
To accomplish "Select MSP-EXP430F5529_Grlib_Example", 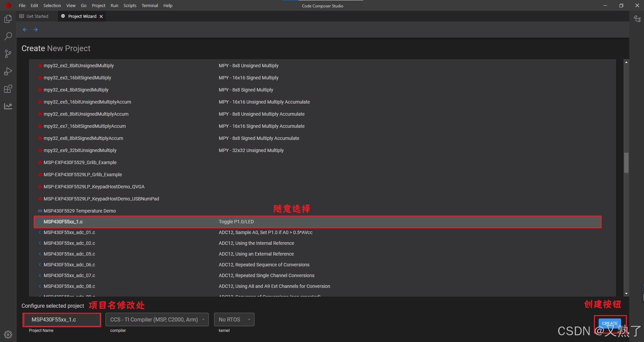I will [80, 162].
